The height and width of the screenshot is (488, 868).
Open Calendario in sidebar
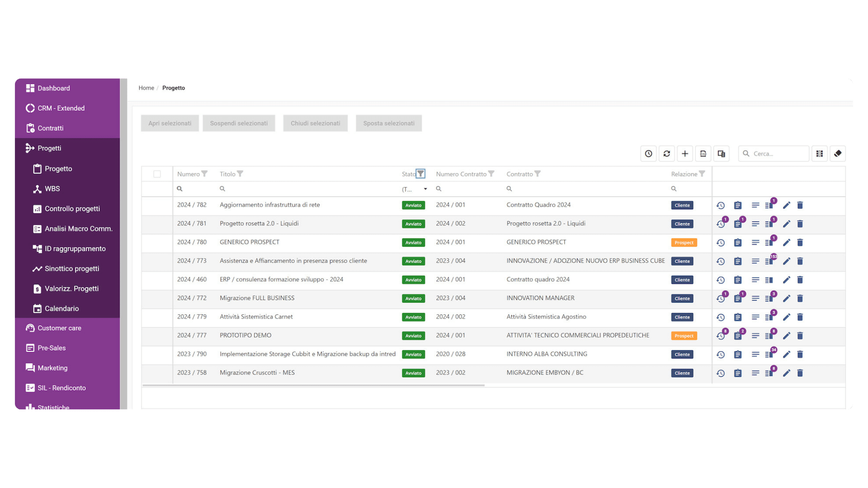67,309
